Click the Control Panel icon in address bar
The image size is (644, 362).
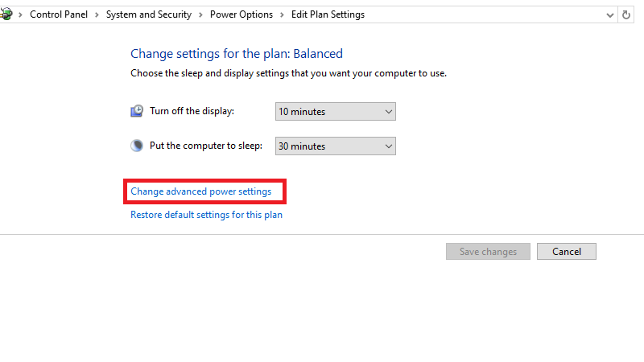pos(6,14)
